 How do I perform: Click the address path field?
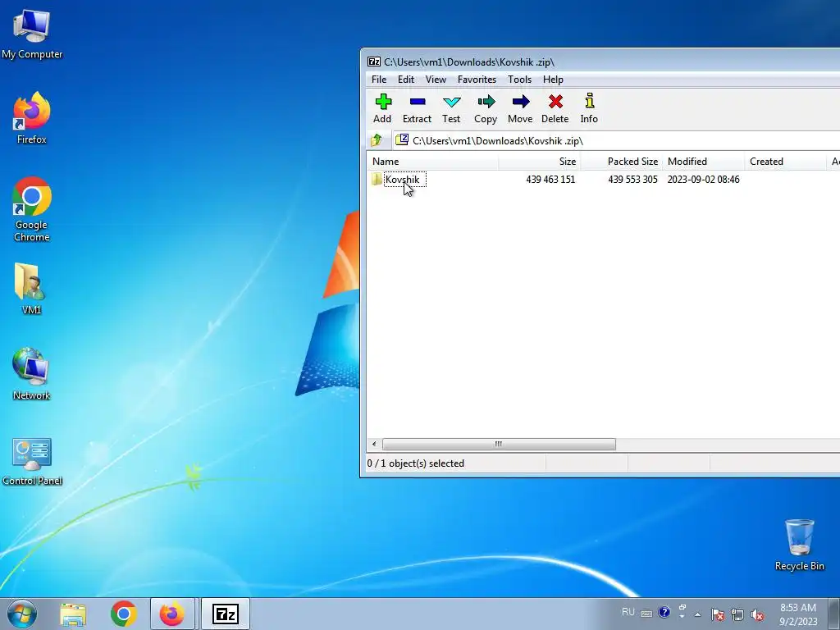click(x=616, y=140)
